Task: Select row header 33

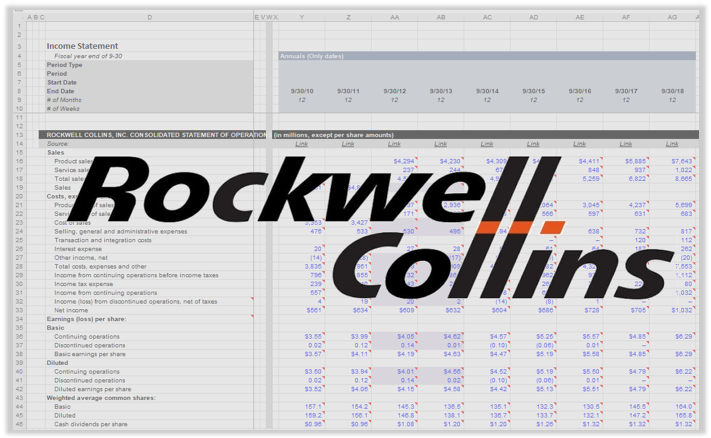Action: pyautogui.click(x=19, y=310)
